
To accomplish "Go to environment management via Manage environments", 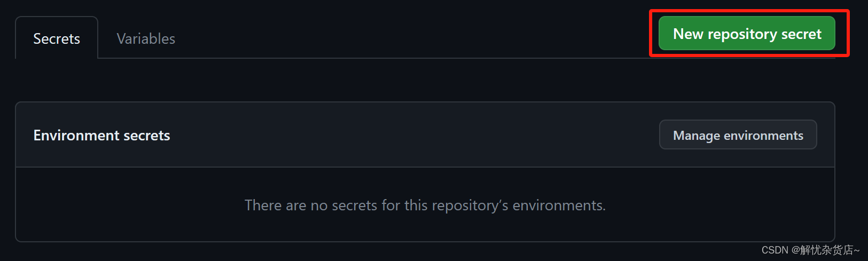I will [x=738, y=135].
